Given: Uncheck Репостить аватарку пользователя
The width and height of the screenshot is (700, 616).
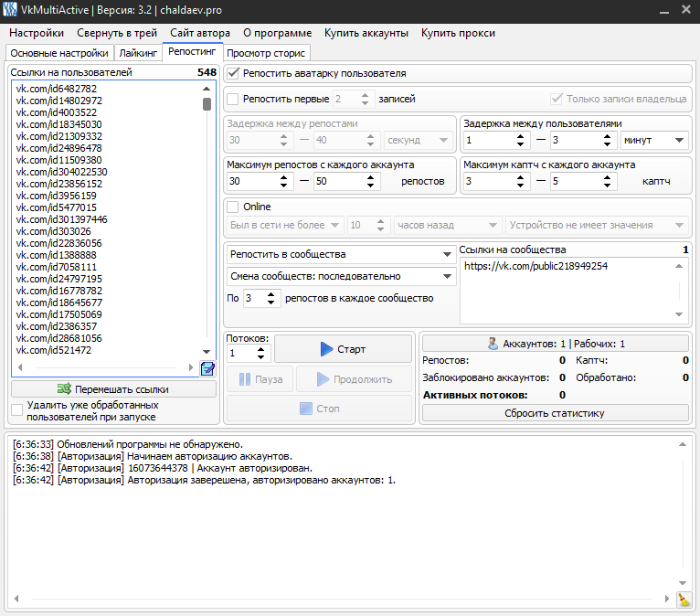Looking at the screenshot, I should click(233, 73).
